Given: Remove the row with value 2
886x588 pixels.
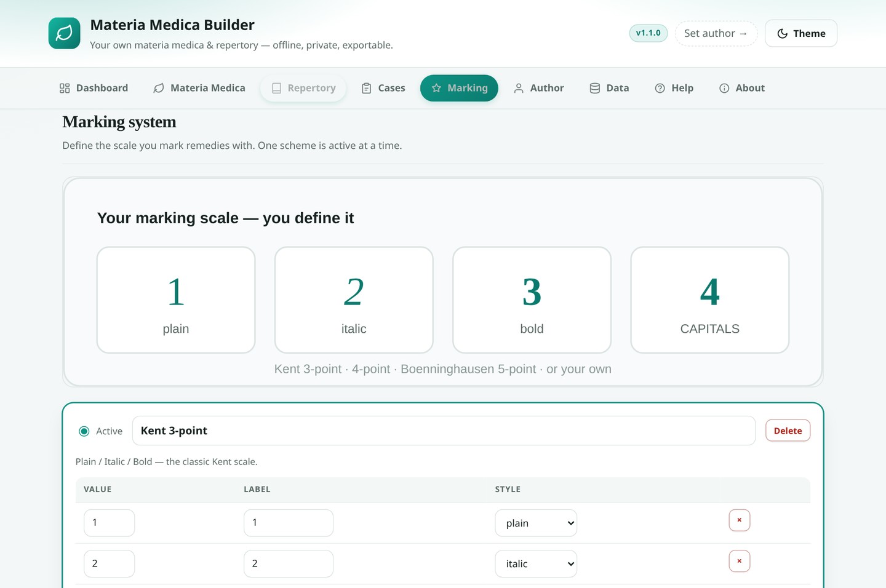Looking at the screenshot, I should [x=740, y=561].
